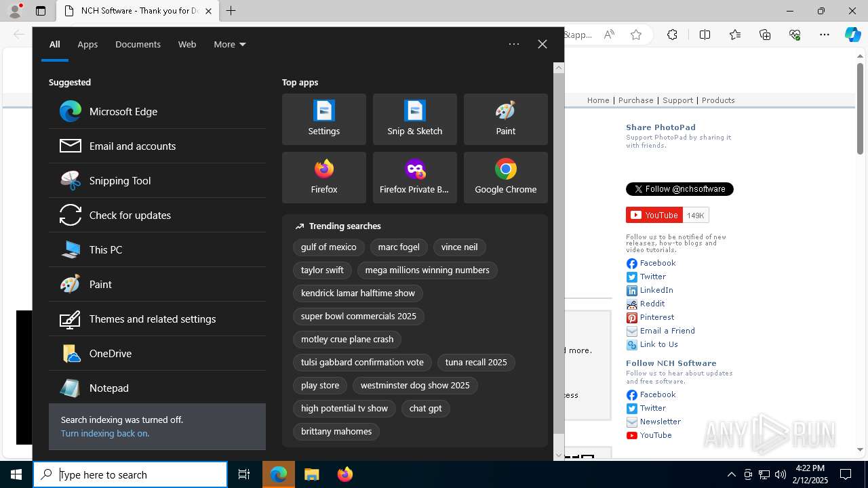
Task: Click Read aloud icon in address bar
Action: [609, 35]
